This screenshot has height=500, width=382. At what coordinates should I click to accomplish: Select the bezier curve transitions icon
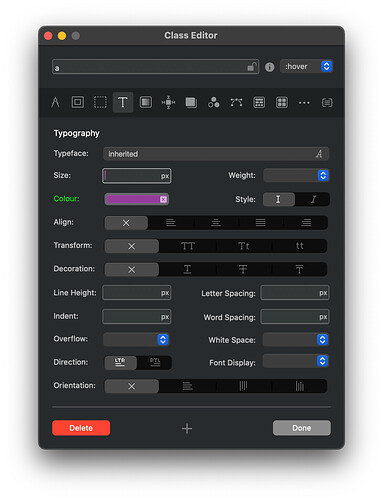pos(236,102)
